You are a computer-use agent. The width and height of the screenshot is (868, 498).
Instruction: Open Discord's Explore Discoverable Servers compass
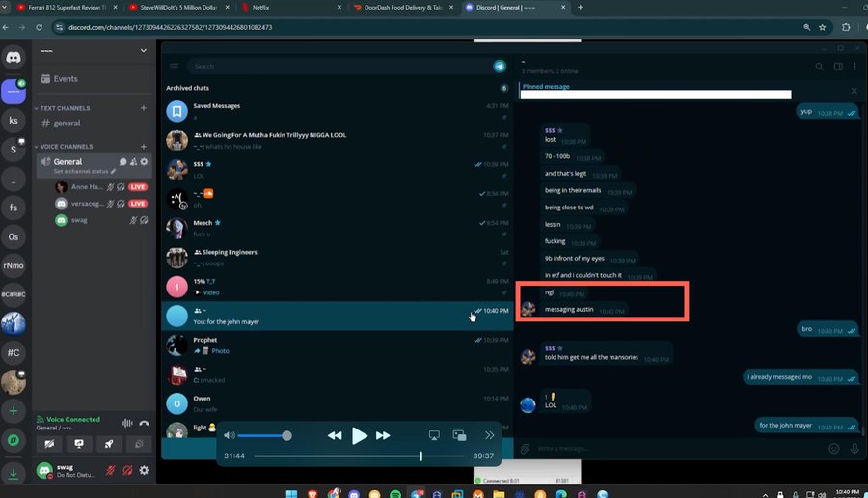[x=14, y=440]
